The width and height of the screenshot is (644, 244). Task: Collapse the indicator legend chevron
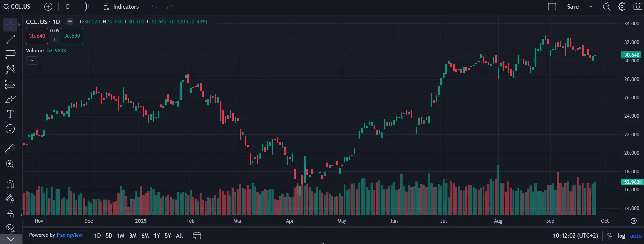[32, 61]
